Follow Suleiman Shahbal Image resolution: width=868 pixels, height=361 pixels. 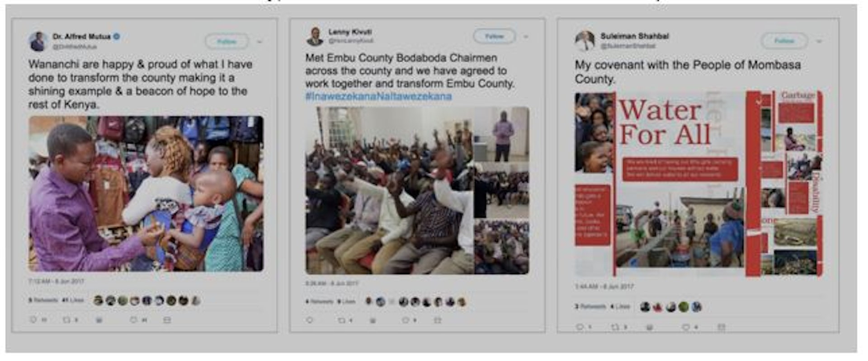point(784,41)
